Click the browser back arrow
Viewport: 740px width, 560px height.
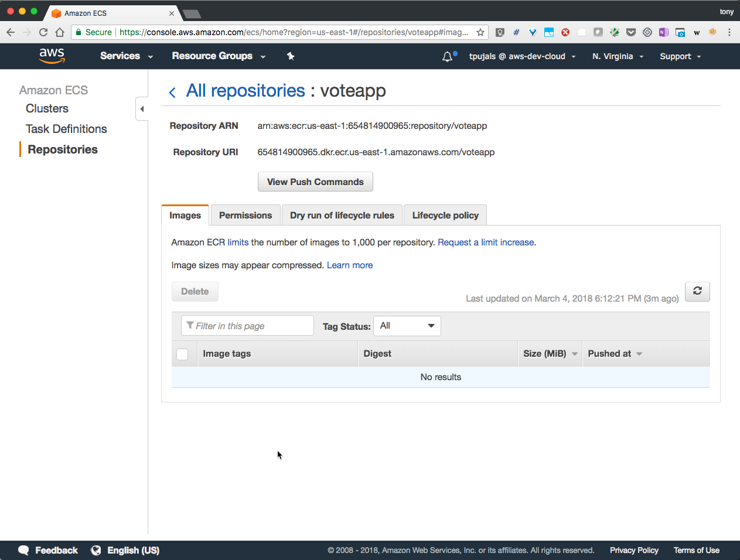pos(11,32)
